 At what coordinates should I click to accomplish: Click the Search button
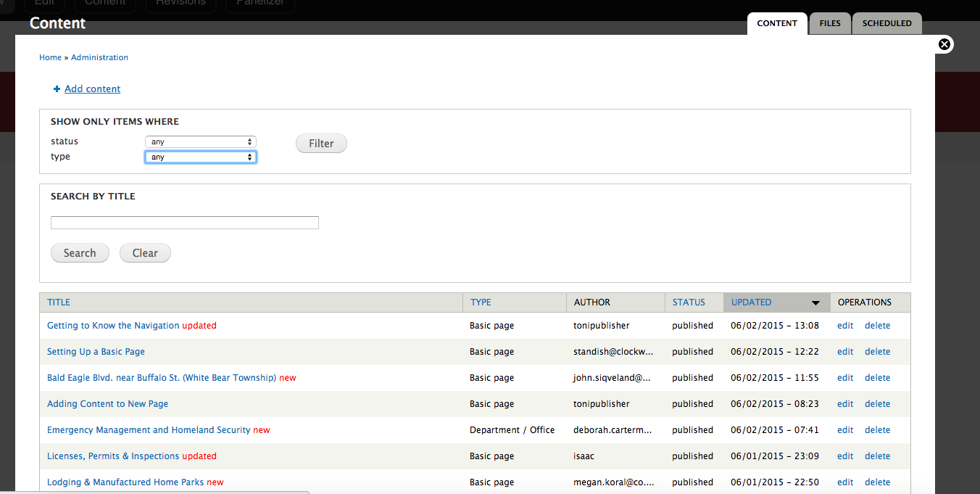tap(80, 253)
